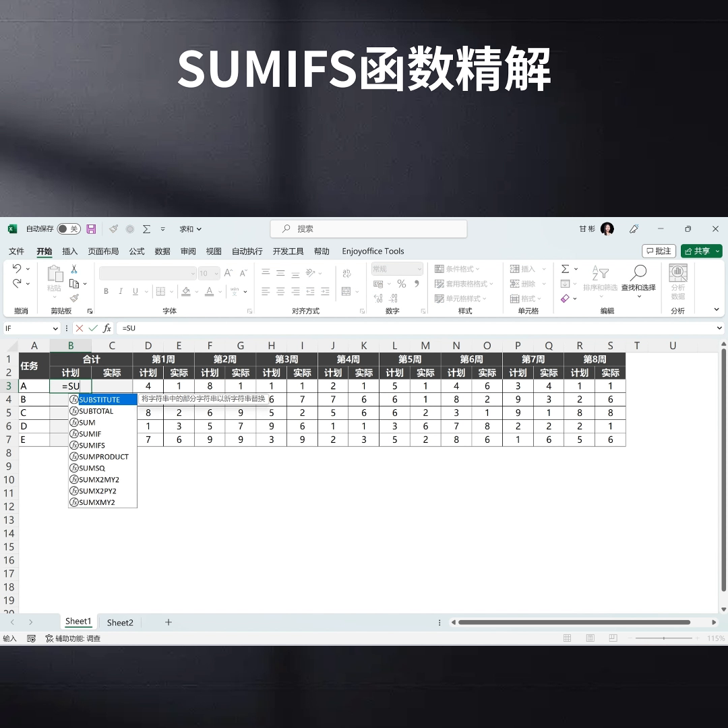Open Enjoyoffice Tools tab
This screenshot has width=728, height=728.
pos(373,251)
